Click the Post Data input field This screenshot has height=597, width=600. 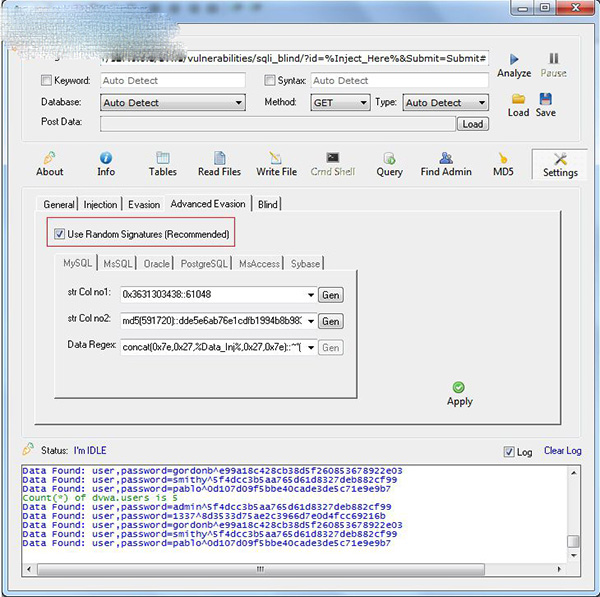pyautogui.click(x=277, y=124)
